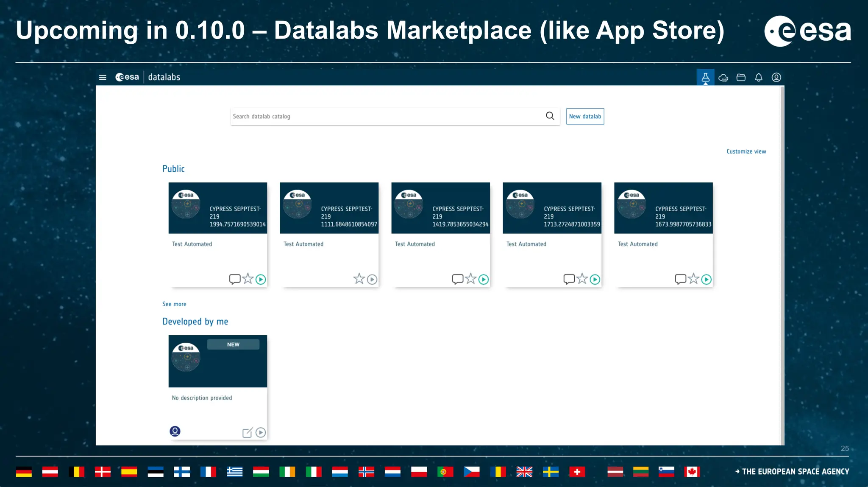The width and height of the screenshot is (868, 487).
Task: Open comments on datalab 1713.2724871003359
Action: [569, 279]
